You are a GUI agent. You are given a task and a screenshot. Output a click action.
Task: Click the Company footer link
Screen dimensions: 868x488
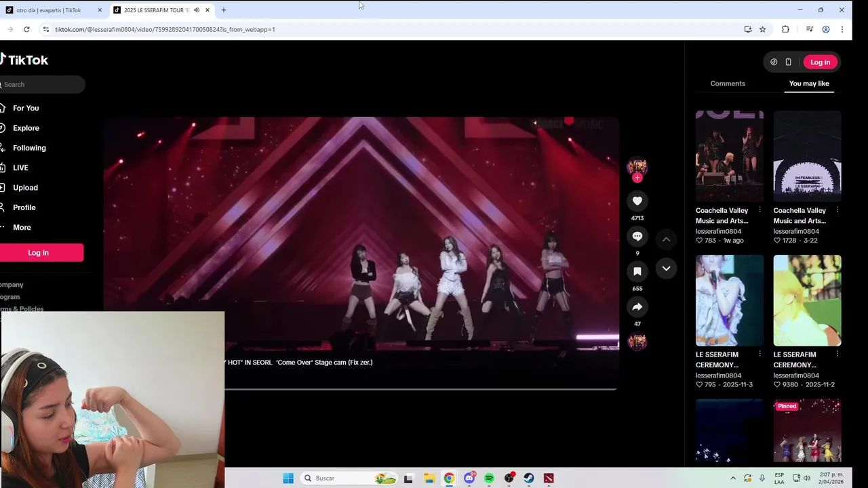click(12, 285)
